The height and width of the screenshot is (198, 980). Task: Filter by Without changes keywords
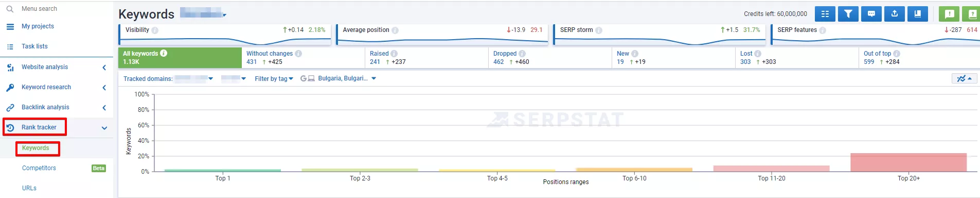[x=304, y=58]
